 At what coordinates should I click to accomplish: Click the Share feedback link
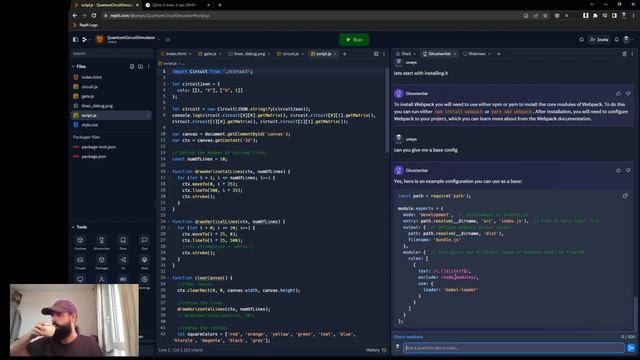pos(408,337)
